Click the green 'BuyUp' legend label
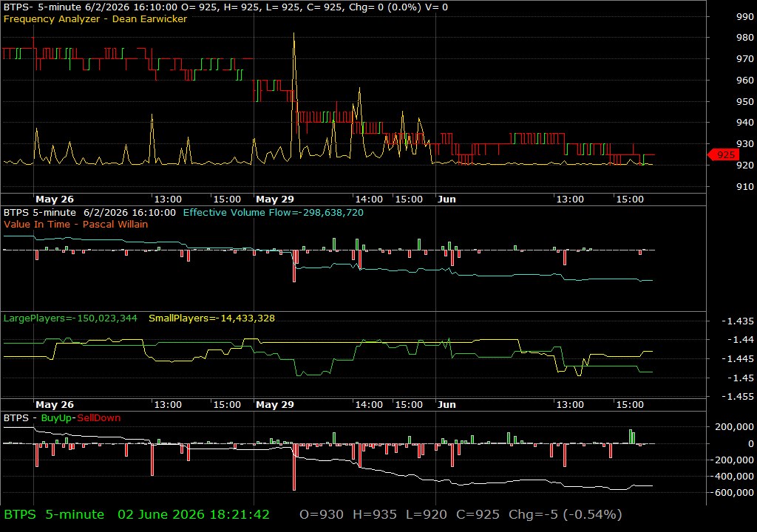 (56, 418)
